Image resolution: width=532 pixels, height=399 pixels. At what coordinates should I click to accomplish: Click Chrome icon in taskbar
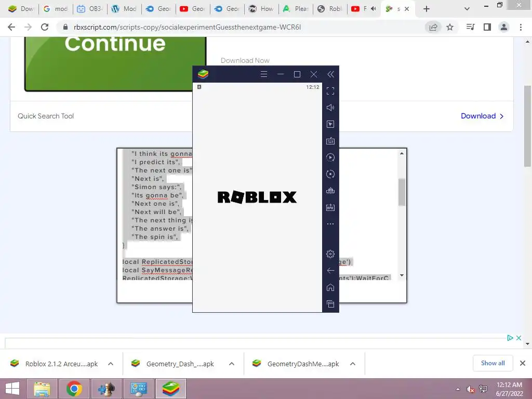[x=74, y=389]
